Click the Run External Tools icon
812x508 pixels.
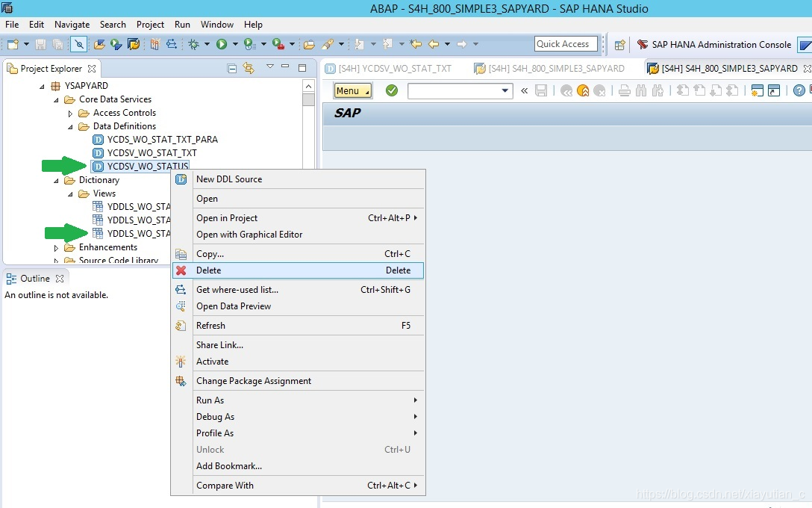[x=278, y=45]
